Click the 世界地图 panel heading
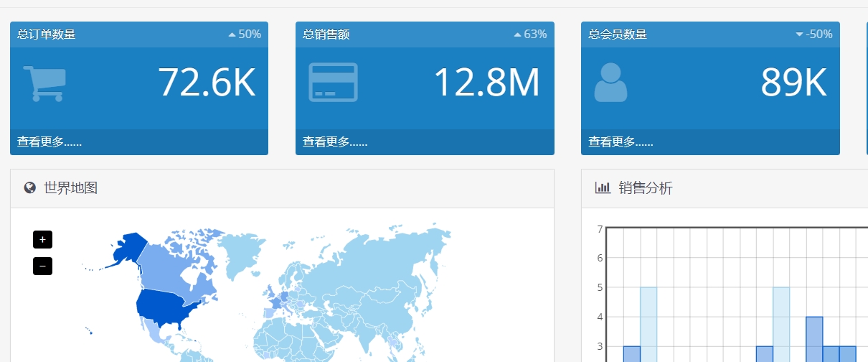 (70, 188)
